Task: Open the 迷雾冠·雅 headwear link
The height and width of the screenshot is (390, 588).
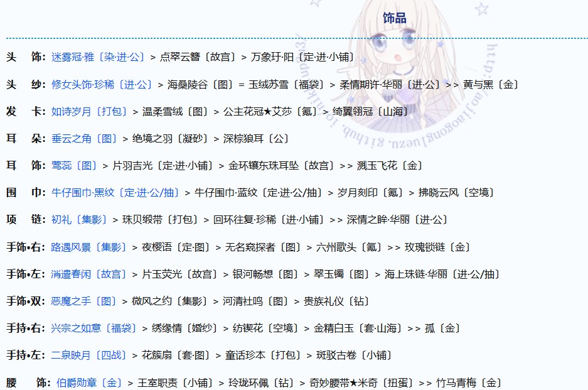Action: click(99, 57)
